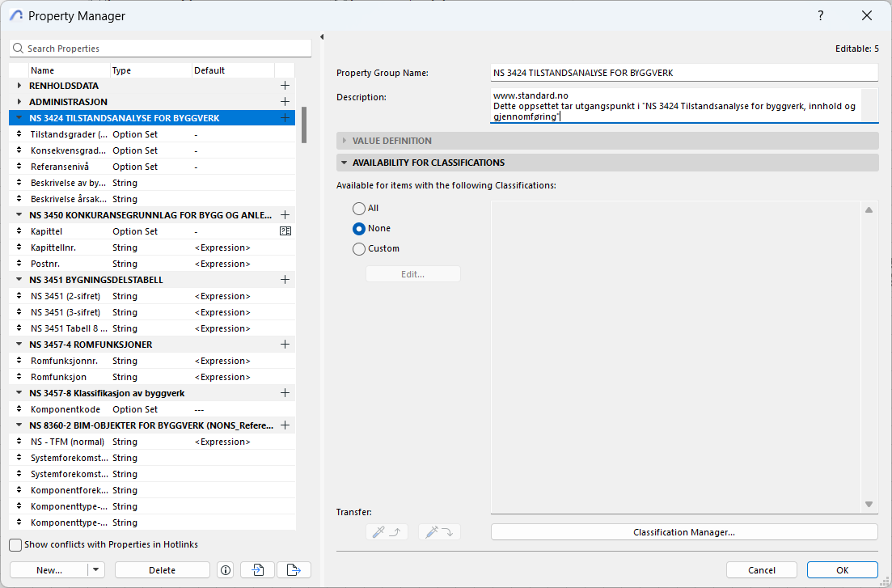Expand the RENHOLDSDATA property group

pos(19,86)
